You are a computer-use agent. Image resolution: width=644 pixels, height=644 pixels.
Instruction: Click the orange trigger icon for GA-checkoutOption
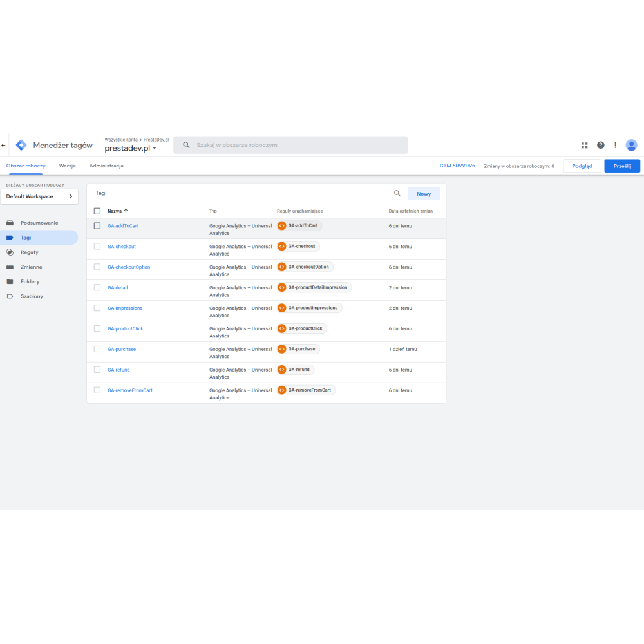point(282,267)
